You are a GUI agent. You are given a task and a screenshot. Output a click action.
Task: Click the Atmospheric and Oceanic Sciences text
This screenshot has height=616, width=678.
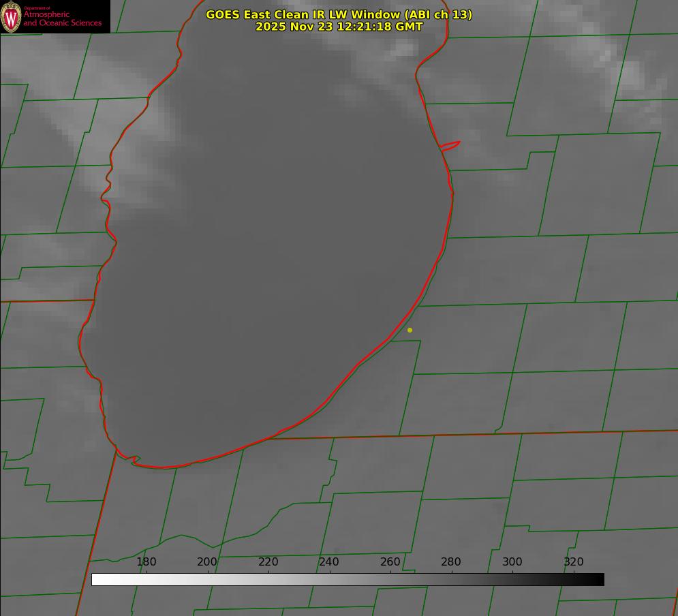coord(62,18)
